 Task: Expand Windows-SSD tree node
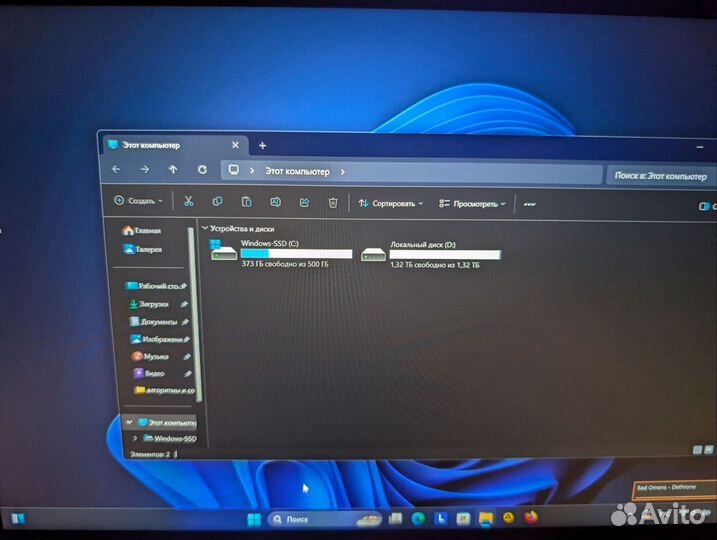click(x=135, y=438)
